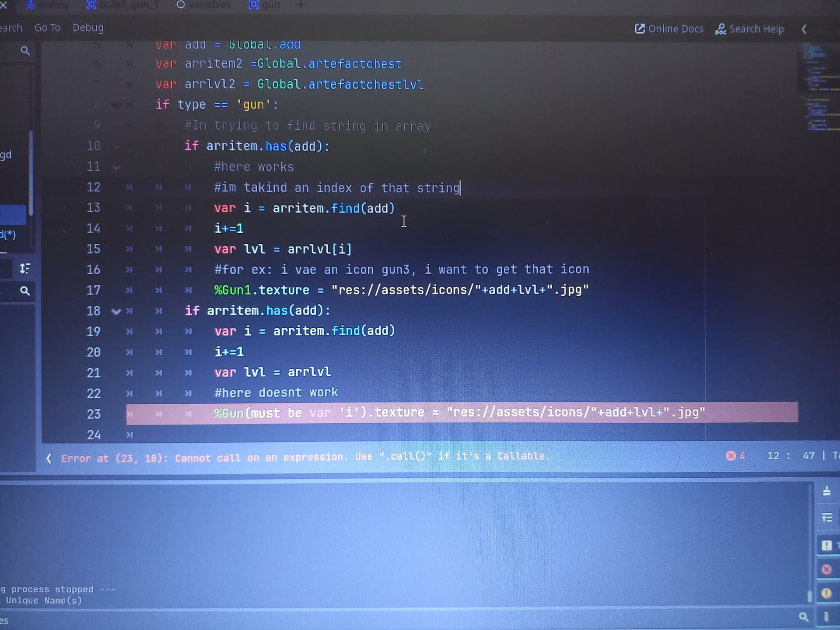Image resolution: width=840 pixels, height=630 pixels.
Task: Click the filter scripts search icon
Action: click(x=25, y=51)
